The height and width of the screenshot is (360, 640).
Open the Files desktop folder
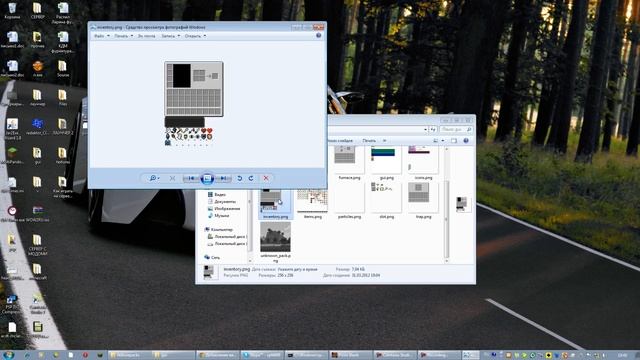point(62,98)
